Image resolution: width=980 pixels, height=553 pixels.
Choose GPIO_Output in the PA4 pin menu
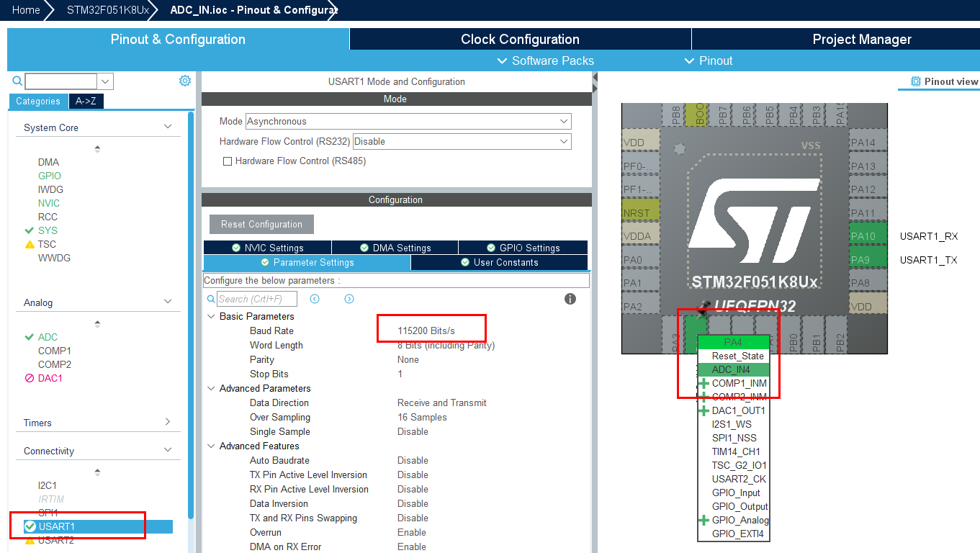coord(734,506)
